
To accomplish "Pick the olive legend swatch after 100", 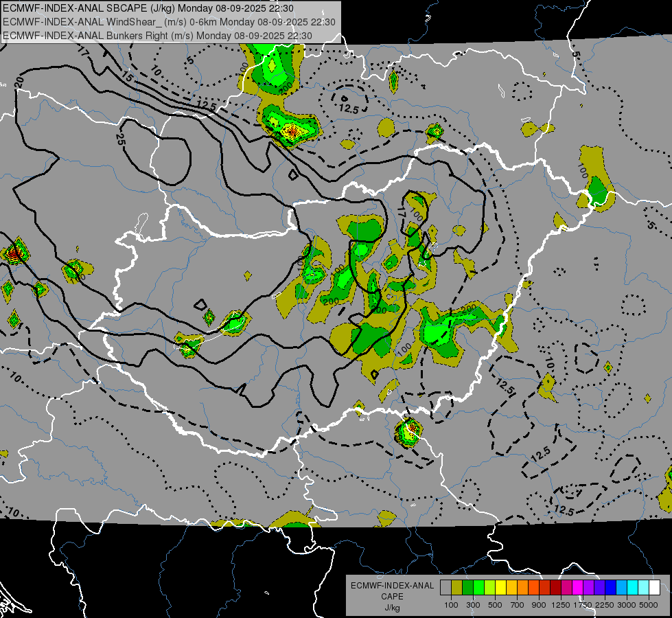I will tap(457, 587).
